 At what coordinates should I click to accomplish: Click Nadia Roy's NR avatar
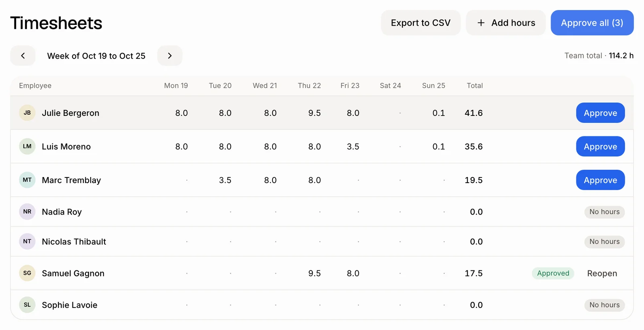click(x=27, y=212)
